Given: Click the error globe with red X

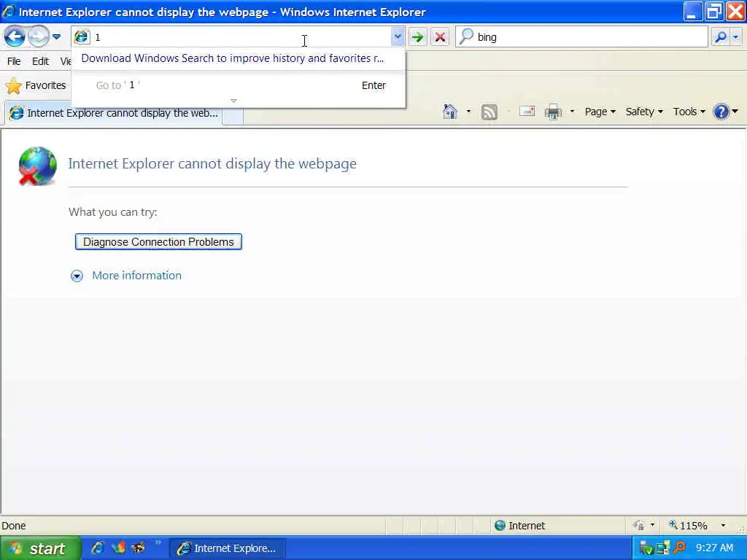Looking at the screenshot, I should coord(37,166).
